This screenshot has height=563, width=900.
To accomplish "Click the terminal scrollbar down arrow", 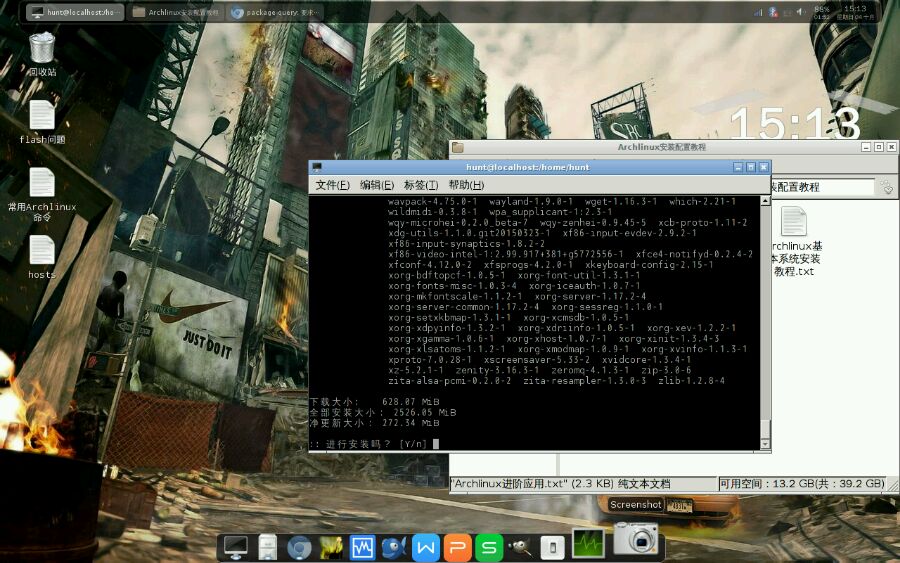I will tap(765, 444).
